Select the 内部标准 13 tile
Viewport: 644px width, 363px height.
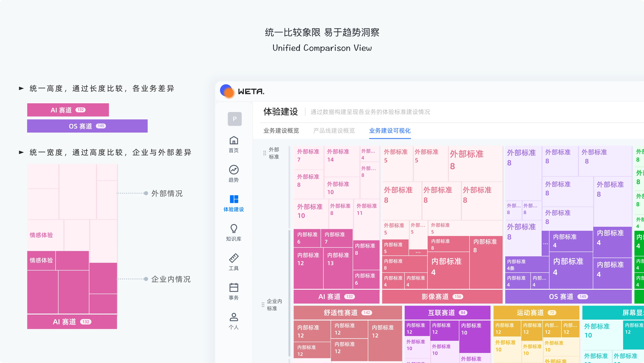pyautogui.click(x=338, y=268)
